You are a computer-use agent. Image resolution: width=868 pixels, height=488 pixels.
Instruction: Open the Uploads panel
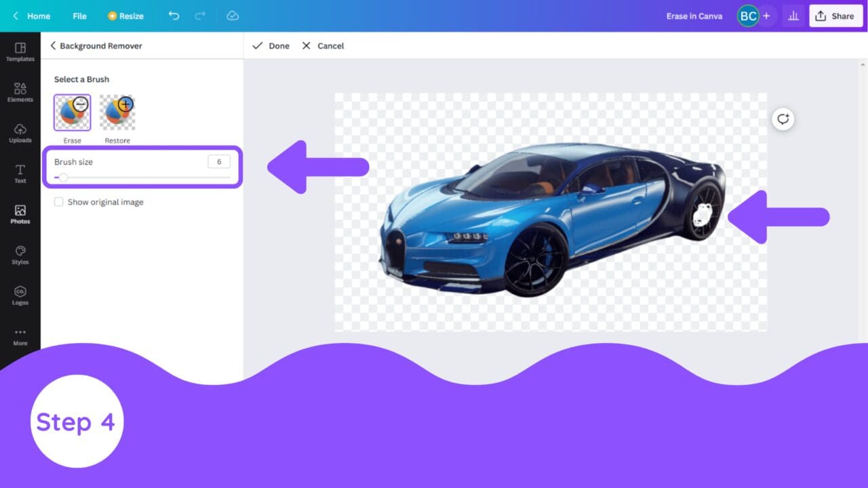coord(20,133)
